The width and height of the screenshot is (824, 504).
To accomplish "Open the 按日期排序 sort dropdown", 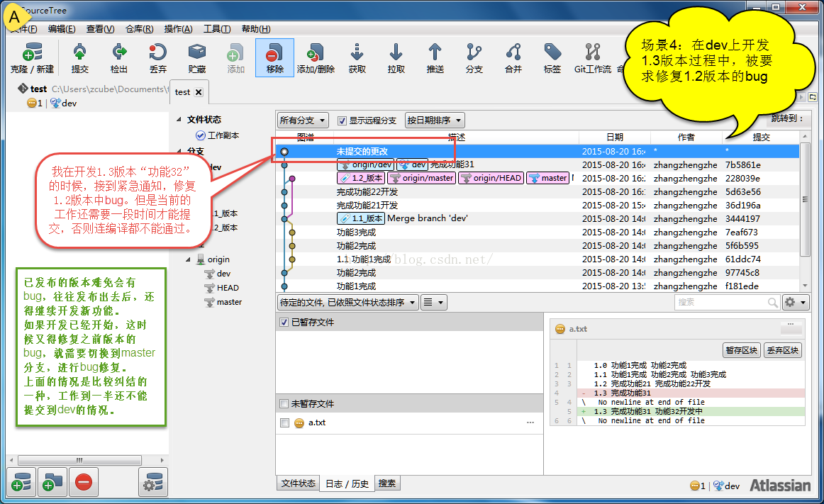I will (435, 121).
